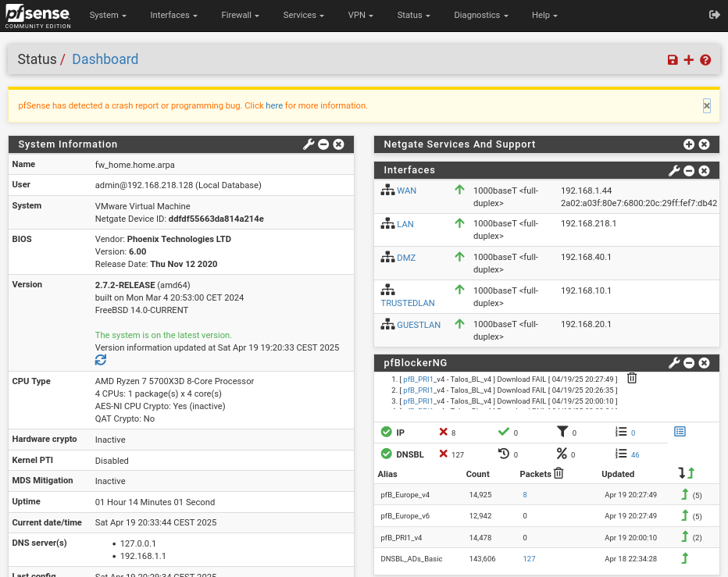Click the GUESTLAN status up arrow
The height and width of the screenshot is (577, 728).
tap(459, 323)
